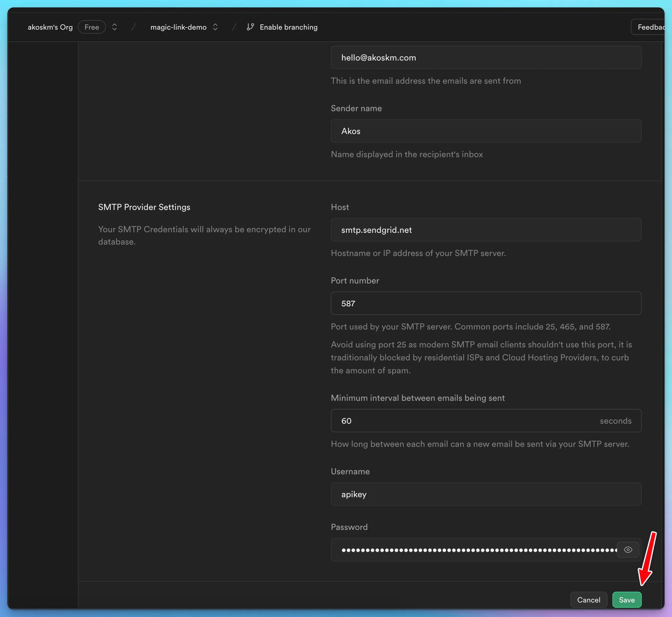This screenshot has height=617, width=672.
Task: Click the Free plan badge
Action: pyautogui.click(x=92, y=27)
